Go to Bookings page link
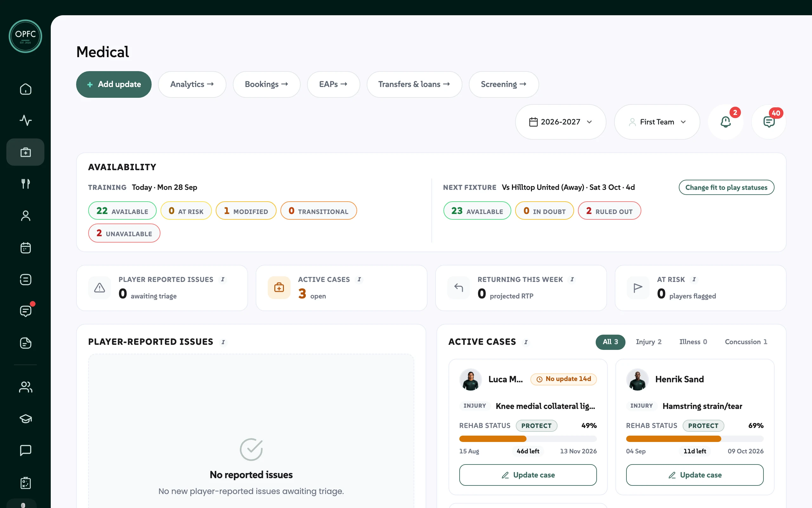812x508 pixels. tap(266, 84)
